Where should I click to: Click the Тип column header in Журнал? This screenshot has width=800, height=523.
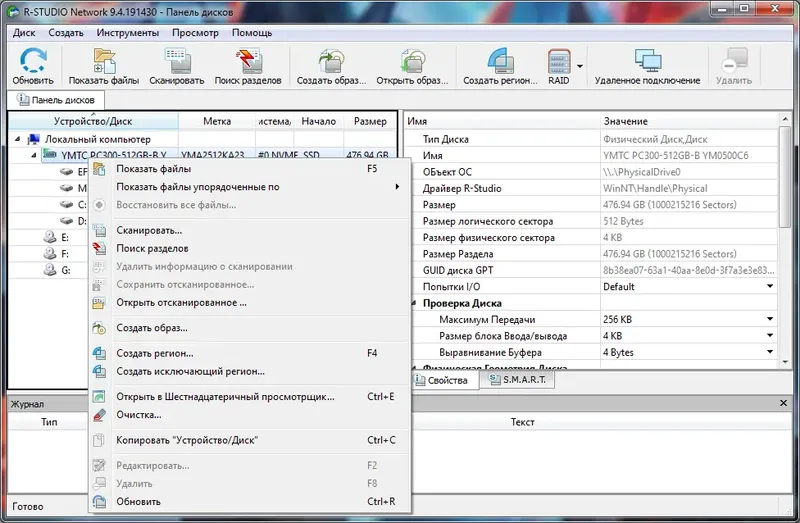coord(49,422)
